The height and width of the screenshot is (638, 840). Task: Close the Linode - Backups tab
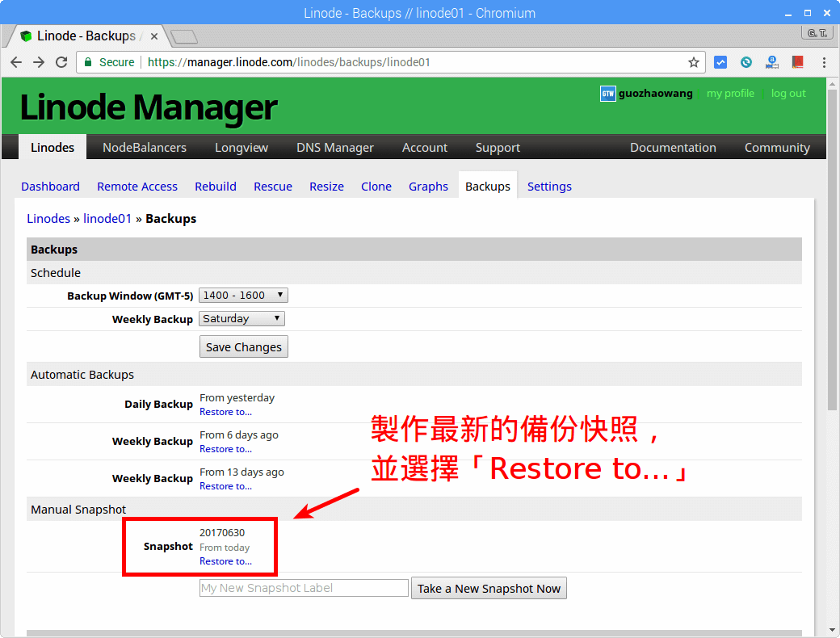coord(154,36)
